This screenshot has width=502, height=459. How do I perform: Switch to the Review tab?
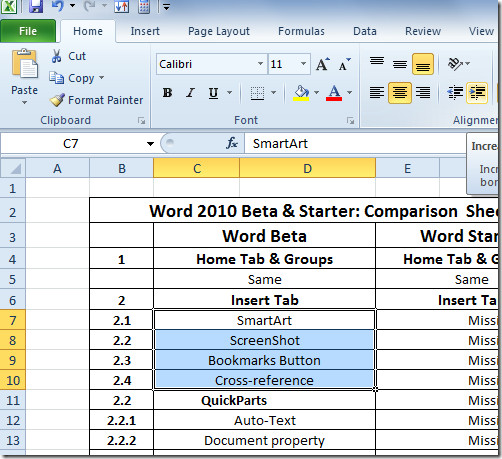coord(423,31)
